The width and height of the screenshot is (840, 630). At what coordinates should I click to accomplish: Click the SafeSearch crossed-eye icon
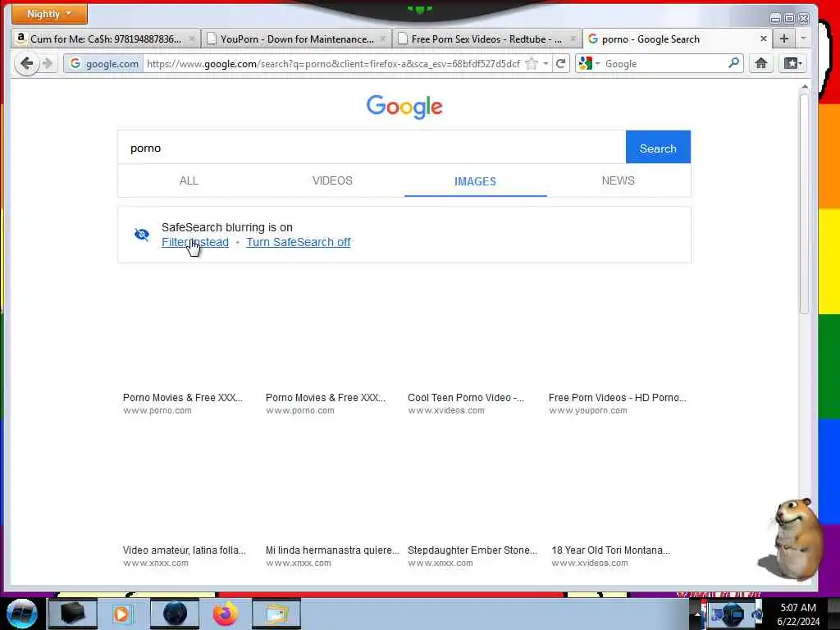[x=142, y=235]
